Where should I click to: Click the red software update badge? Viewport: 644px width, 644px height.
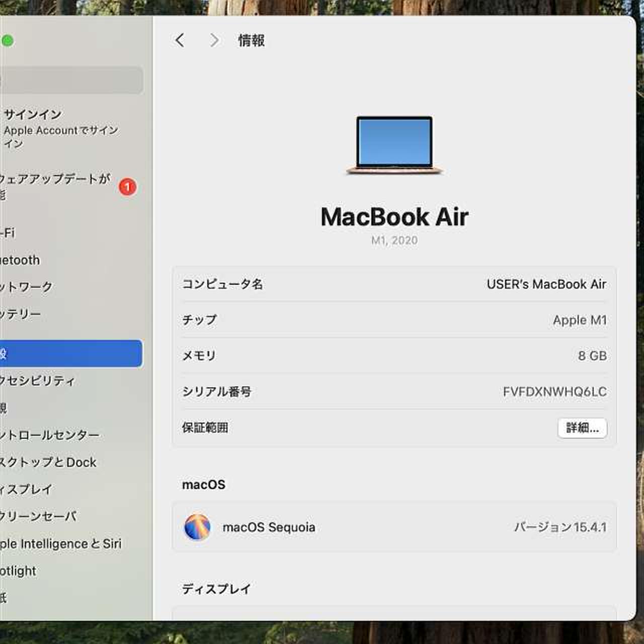coord(127,187)
